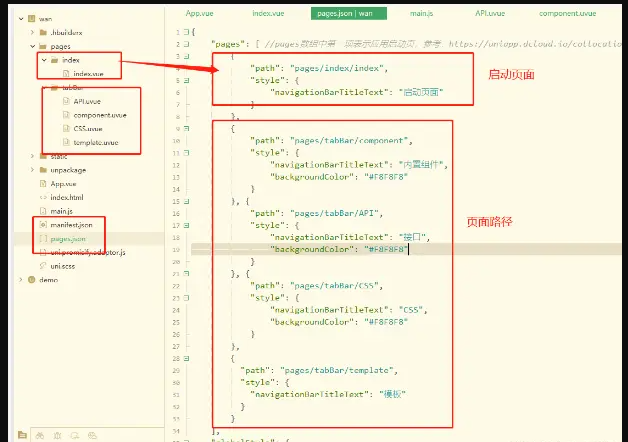Open the uniapp.dcloud.io link in comment

point(535,44)
